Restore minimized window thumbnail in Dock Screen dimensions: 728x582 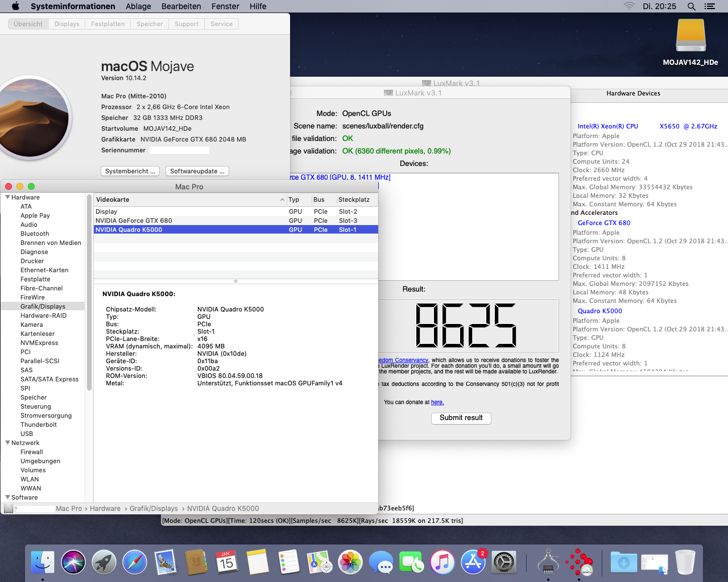click(x=655, y=563)
